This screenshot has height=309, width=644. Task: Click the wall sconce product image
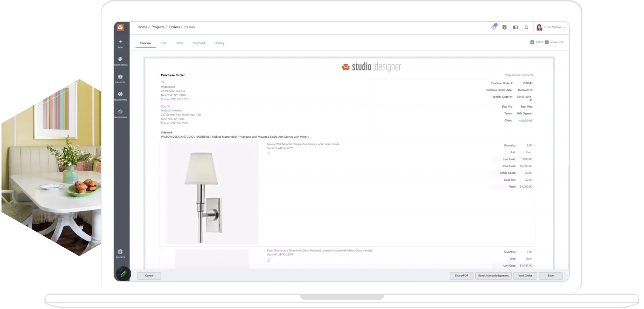pyautogui.click(x=212, y=193)
